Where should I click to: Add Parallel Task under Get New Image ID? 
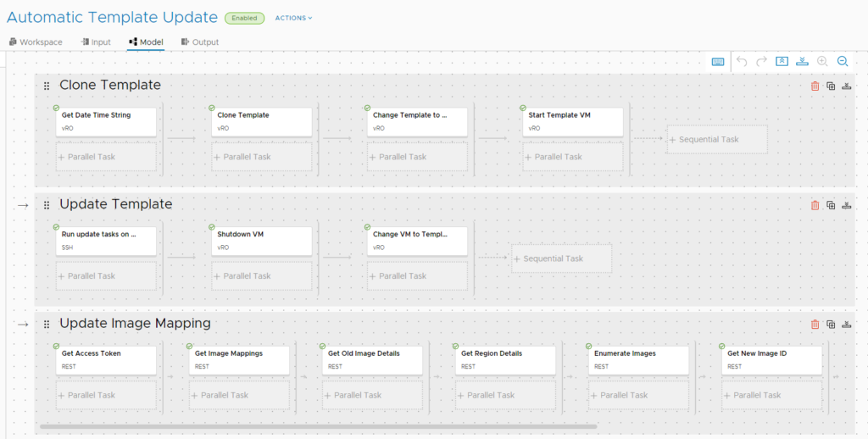771,395
